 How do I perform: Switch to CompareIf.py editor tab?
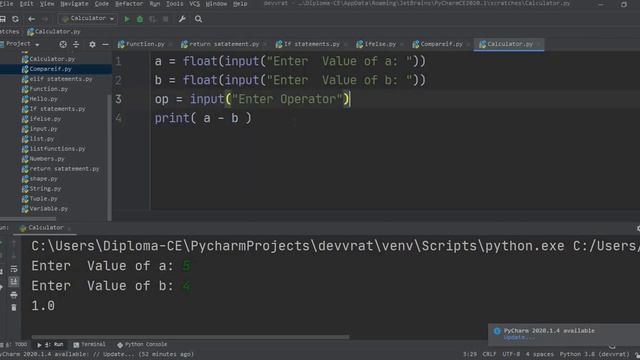[x=440, y=44]
